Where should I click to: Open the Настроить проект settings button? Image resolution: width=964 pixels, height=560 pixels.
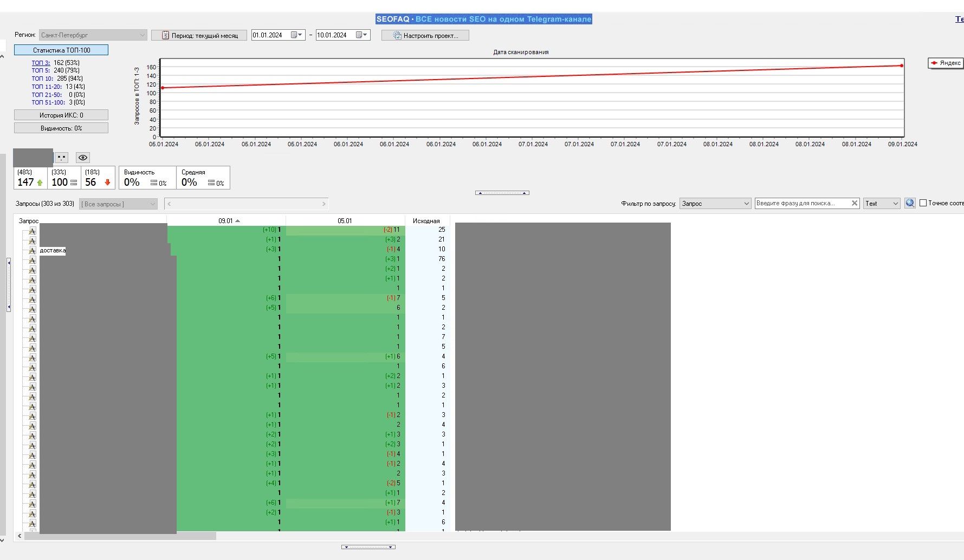[x=425, y=35]
